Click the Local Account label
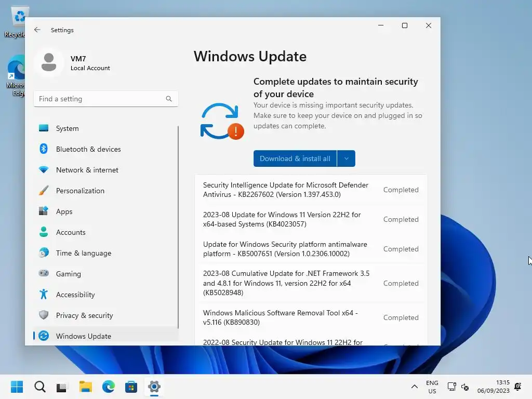The width and height of the screenshot is (532, 399). (x=90, y=68)
